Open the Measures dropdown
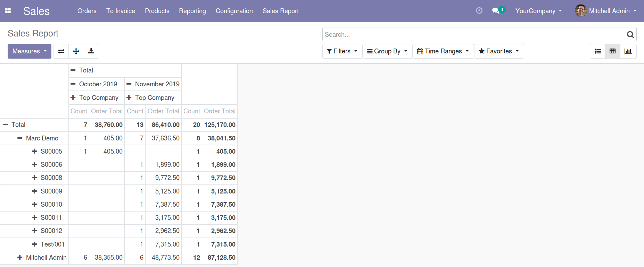644x267 pixels. tap(30, 51)
